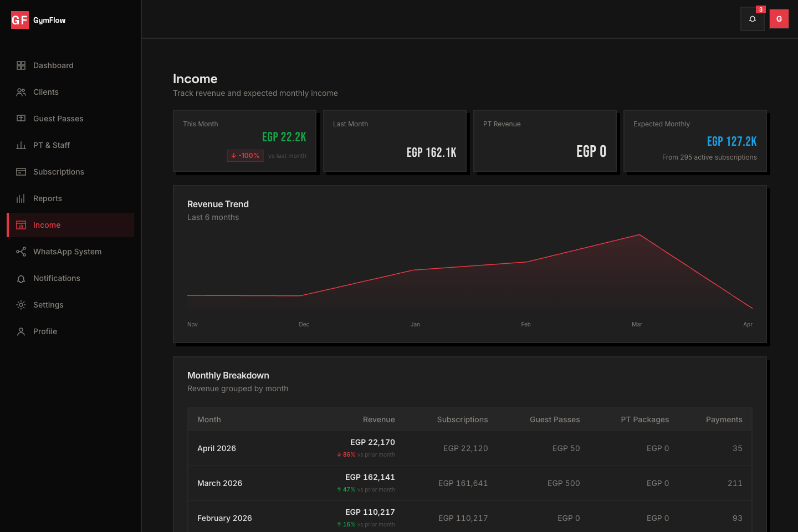Viewport: 798px width, 532px height.
Task: Go to PT & Staff page
Action: tap(52, 145)
